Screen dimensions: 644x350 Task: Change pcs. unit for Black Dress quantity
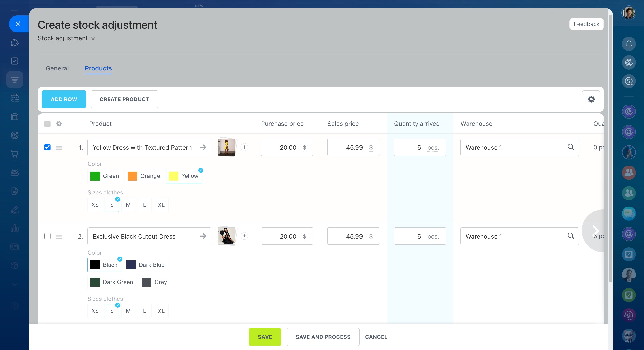pos(433,236)
